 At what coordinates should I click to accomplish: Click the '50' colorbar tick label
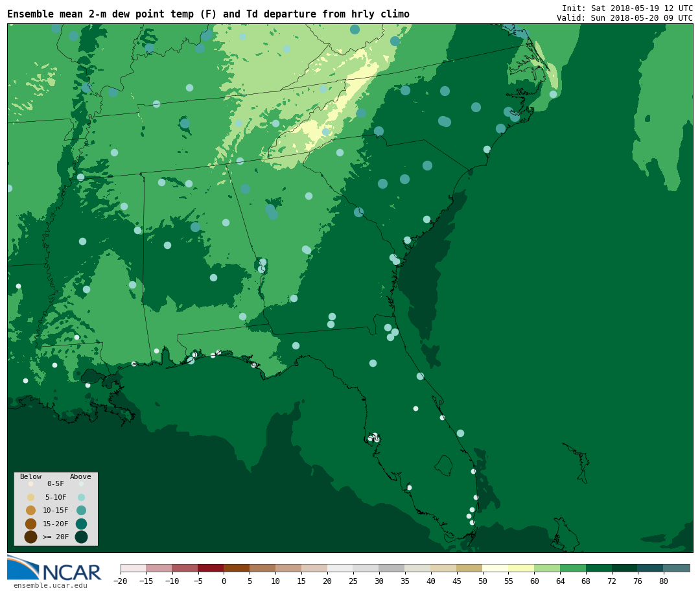(483, 581)
